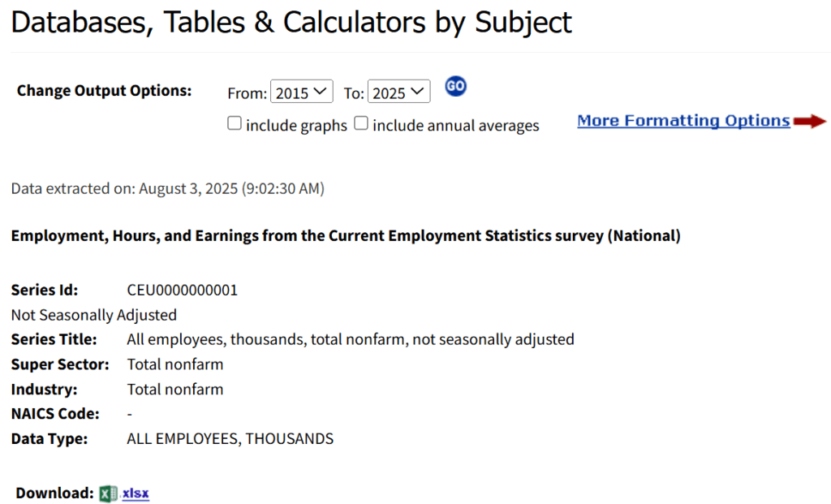The height and width of the screenshot is (504, 831).
Task: Click the Not Seasonally Adjusted text
Action: pyautogui.click(x=94, y=315)
